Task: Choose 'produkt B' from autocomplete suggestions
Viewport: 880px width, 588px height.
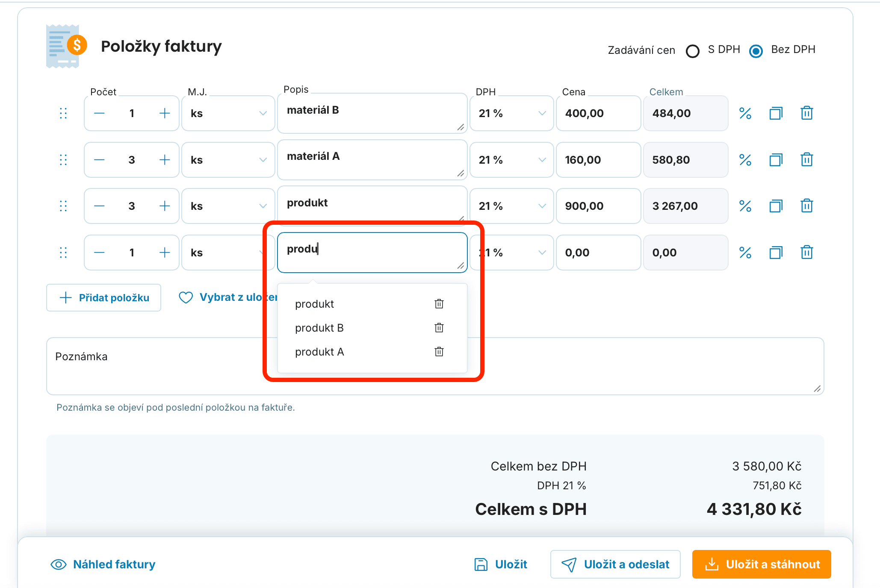Action: (x=319, y=328)
